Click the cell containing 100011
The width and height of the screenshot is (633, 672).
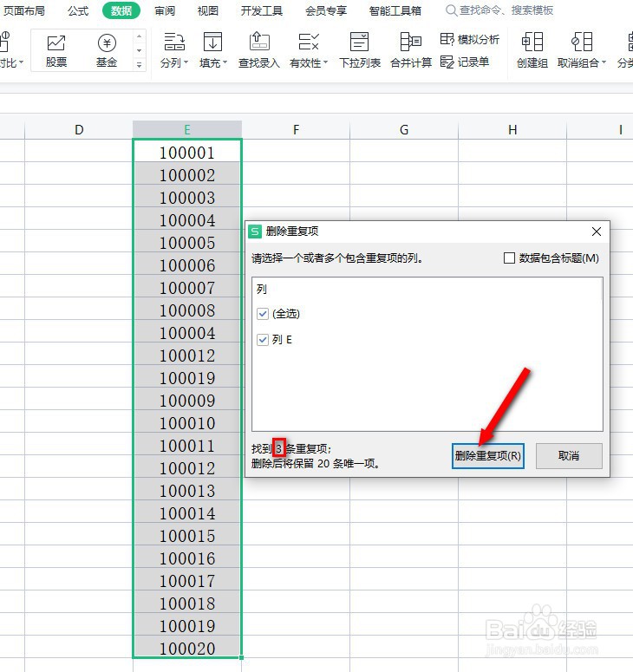point(187,446)
